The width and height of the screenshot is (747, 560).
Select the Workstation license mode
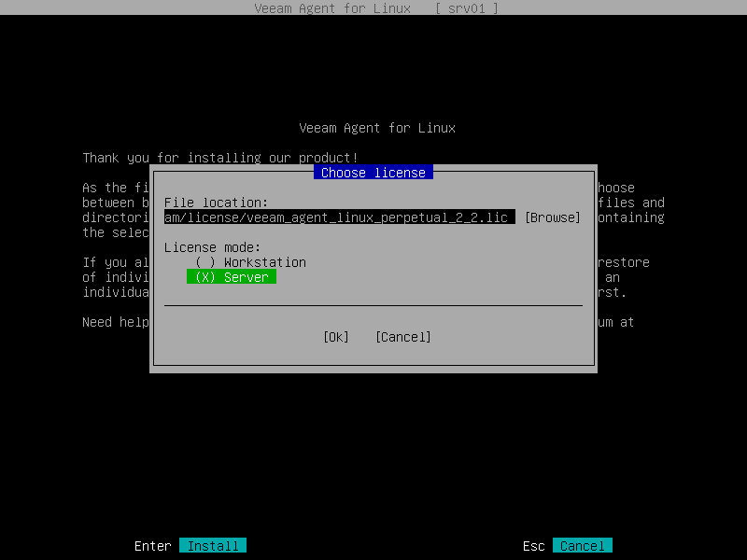[250, 262]
